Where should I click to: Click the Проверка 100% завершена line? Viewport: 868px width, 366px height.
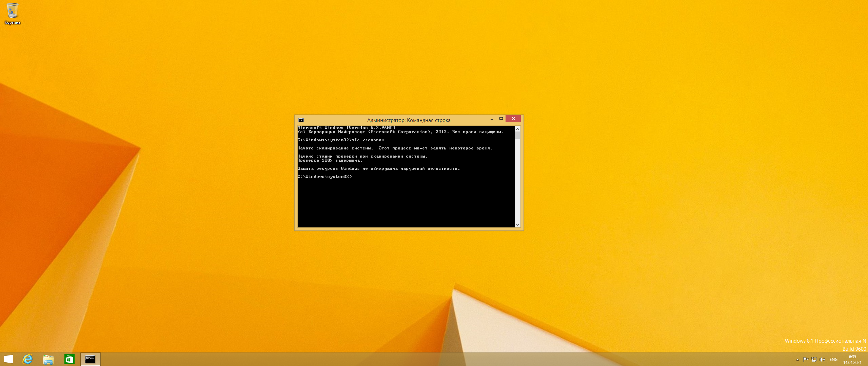(x=330, y=160)
